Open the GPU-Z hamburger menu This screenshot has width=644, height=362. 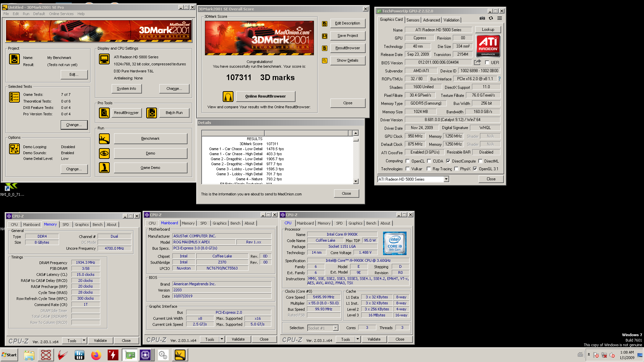point(499,18)
